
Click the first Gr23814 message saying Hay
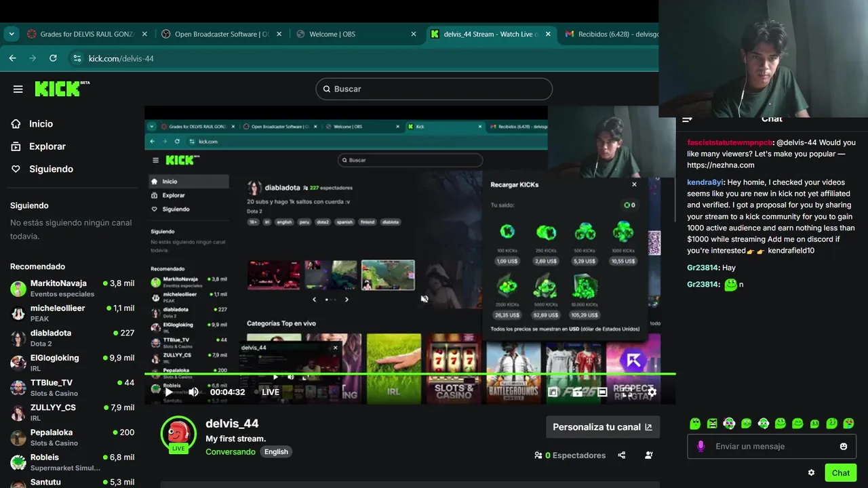coord(711,268)
